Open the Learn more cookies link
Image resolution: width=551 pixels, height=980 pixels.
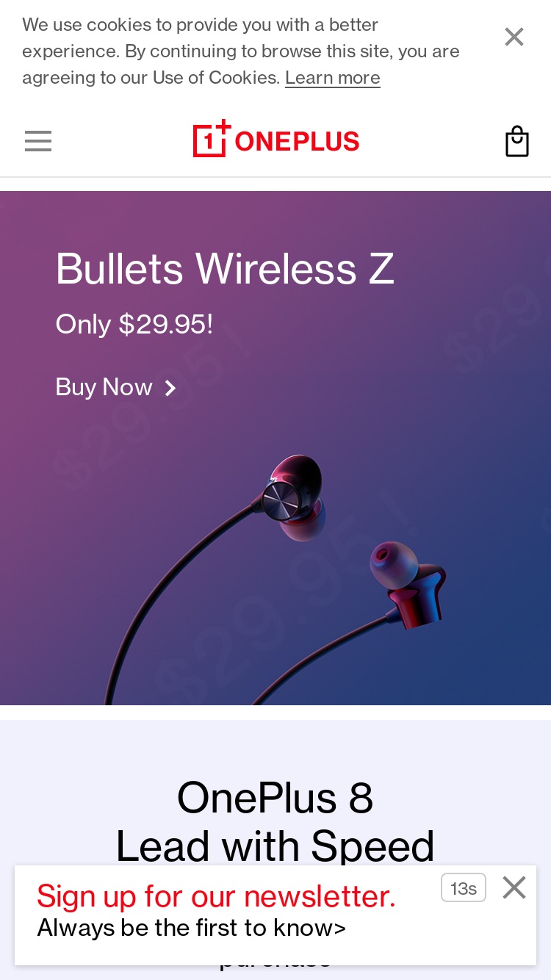pos(333,78)
